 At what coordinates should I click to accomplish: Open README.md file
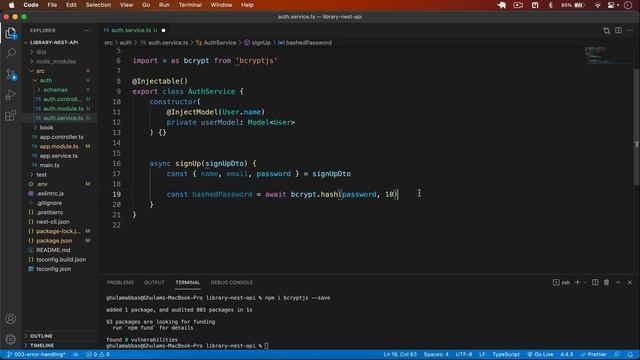[53, 250]
